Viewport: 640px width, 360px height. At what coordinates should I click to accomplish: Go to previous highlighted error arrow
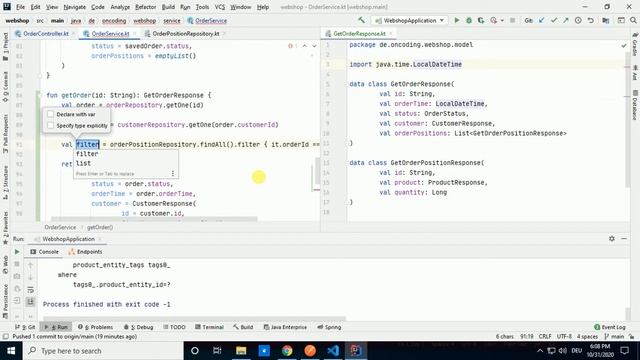(304, 46)
